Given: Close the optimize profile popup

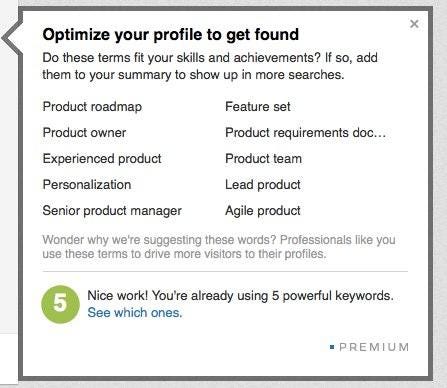Looking at the screenshot, I should 414,24.
